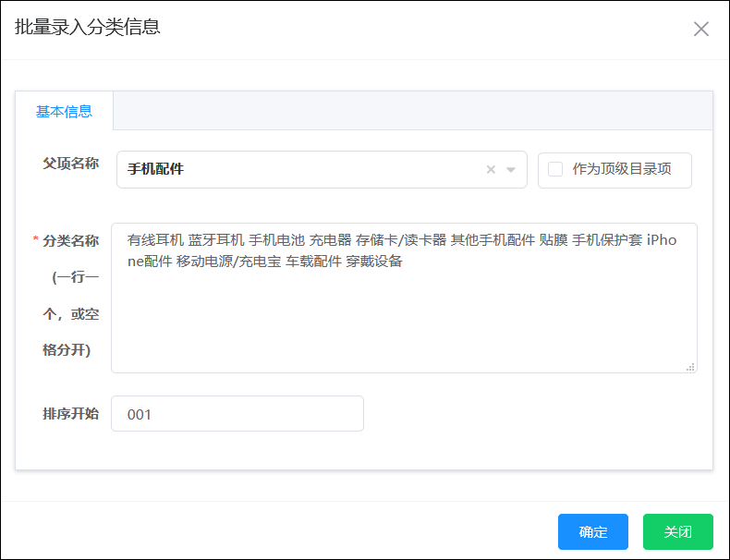Click the 分类名称 field label
The image size is (730, 560).
[x=70, y=240]
